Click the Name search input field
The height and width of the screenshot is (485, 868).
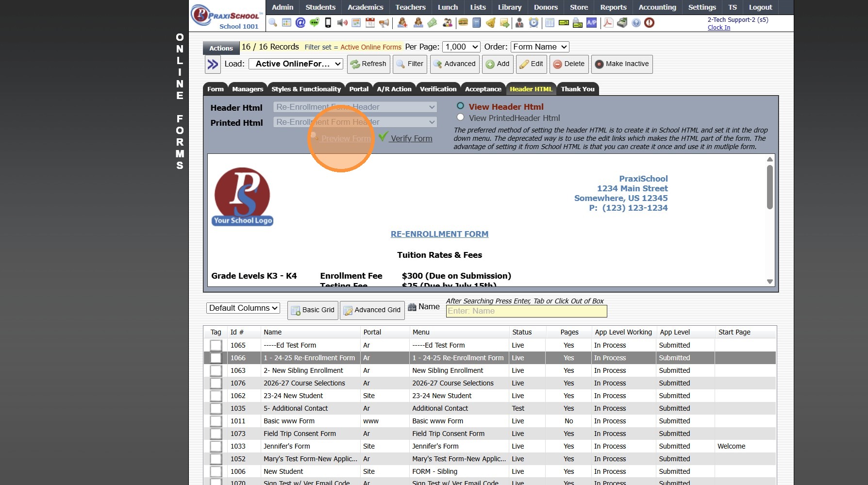[526, 311]
